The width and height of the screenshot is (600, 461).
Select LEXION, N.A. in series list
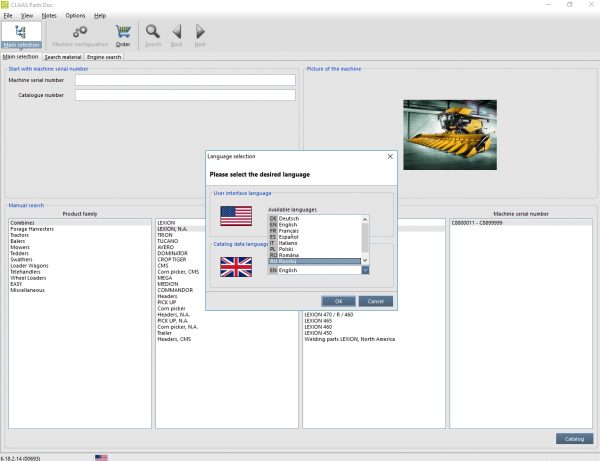[x=172, y=229]
